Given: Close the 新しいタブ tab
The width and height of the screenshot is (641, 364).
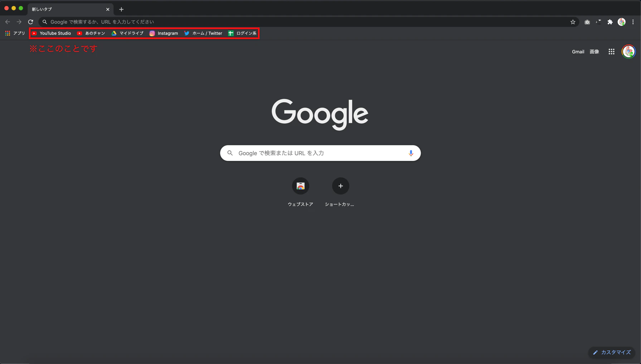Looking at the screenshot, I should [x=108, y=9].
